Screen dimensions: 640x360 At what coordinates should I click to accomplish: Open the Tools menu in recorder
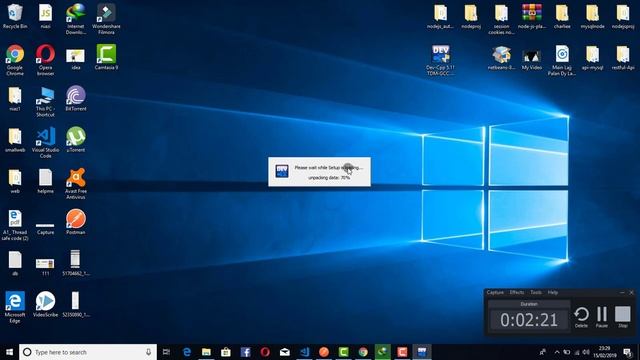[536, 292]
